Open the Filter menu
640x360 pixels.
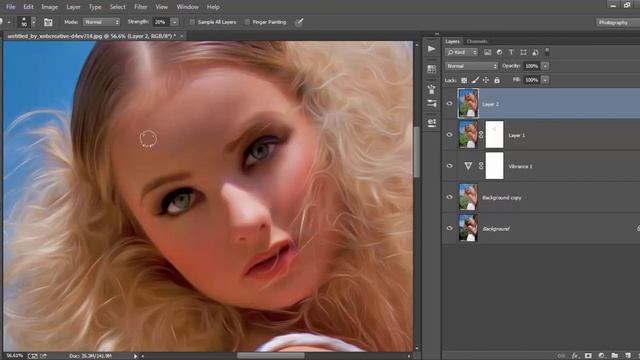point(140,7)
